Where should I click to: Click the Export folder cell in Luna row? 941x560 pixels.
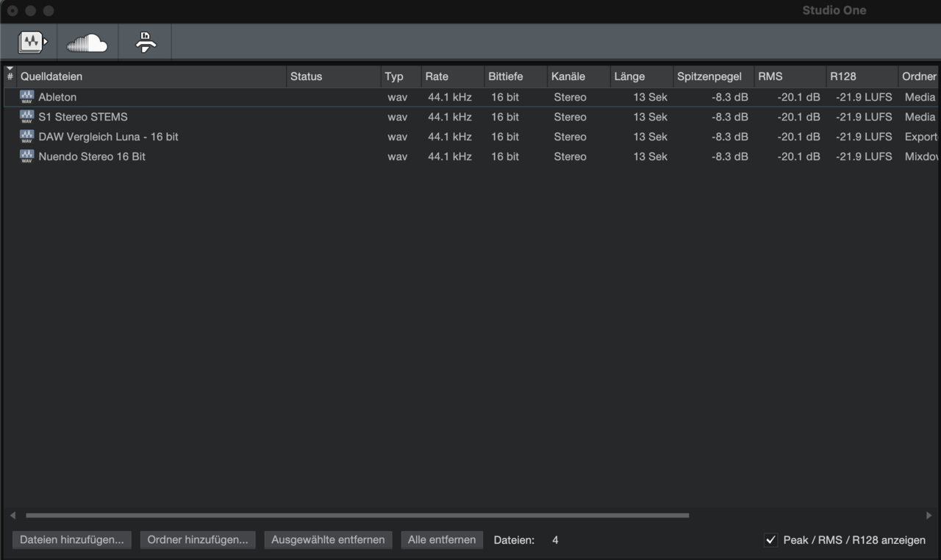pos(922,137)
